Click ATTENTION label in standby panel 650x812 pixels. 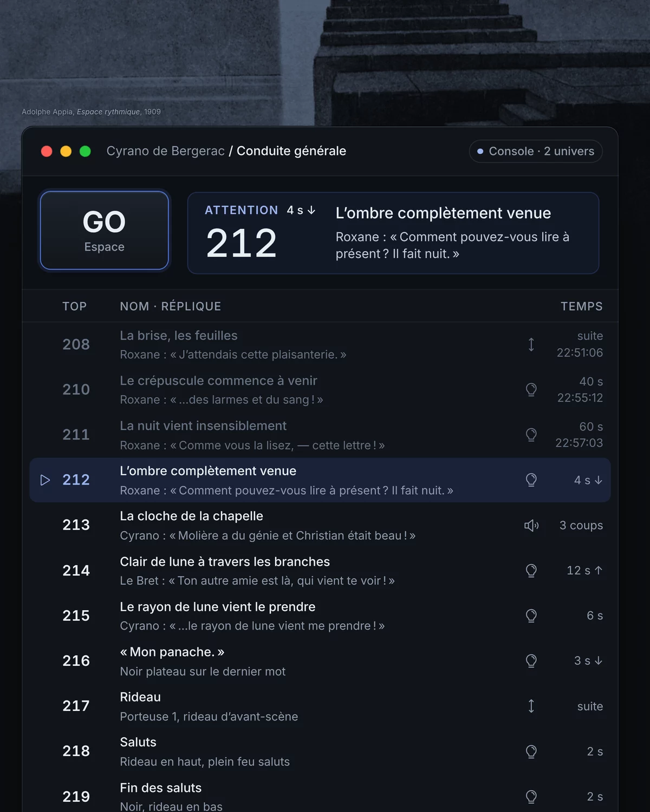click(x=242, y=210)
